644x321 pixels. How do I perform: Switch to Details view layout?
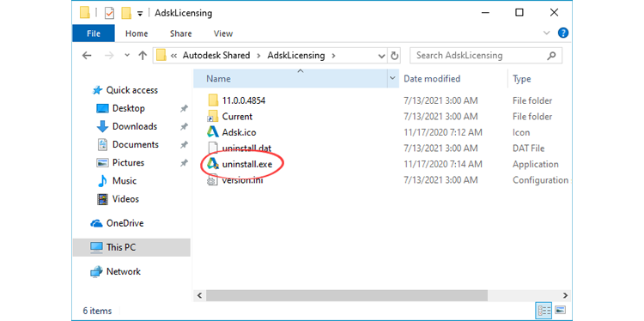(544, 310)
